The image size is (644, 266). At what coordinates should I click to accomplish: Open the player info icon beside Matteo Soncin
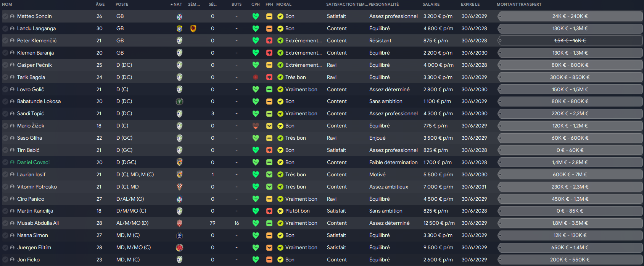(12, 16)
